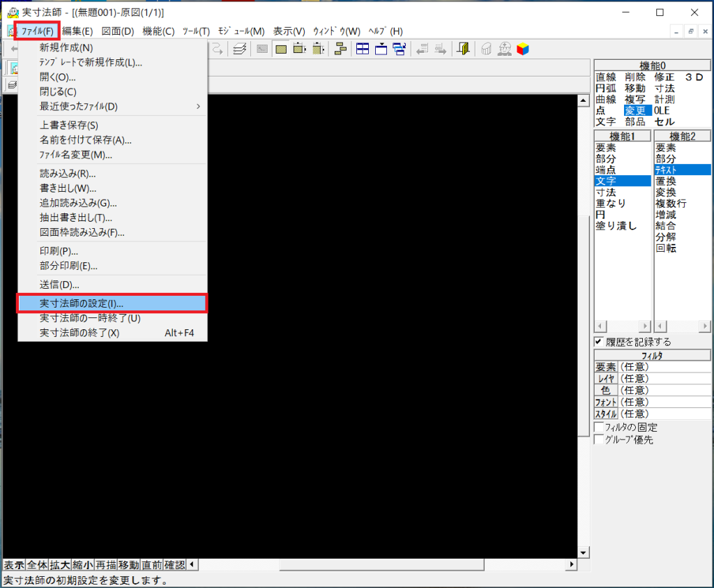Select 実寸法師の終了(X) menu entry
The image size is (714, 588).
tap(112, 333)
